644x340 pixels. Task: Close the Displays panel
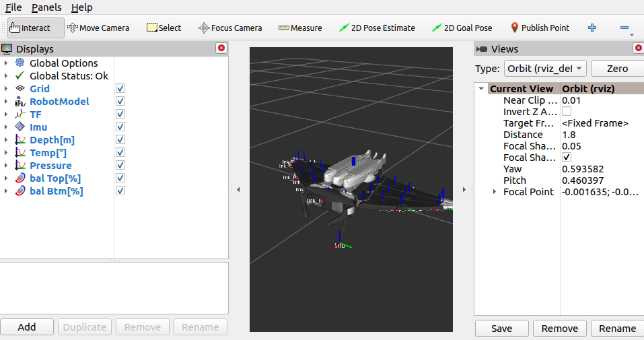pos(221,48)
